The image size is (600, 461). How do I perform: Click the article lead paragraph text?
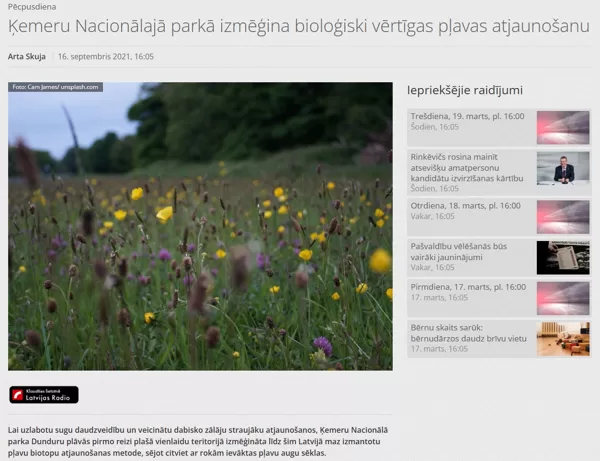click(x=198, y=441)
